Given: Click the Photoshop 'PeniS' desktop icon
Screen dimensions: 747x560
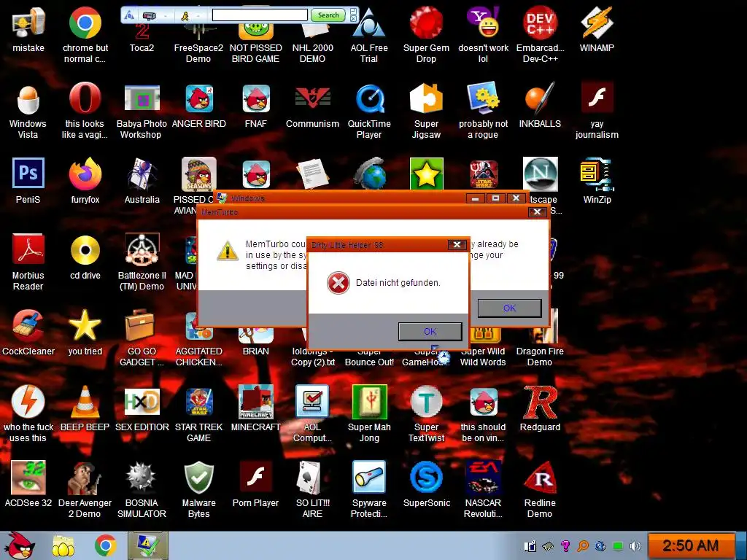Looking at the screenshot, I should click(x=28, y=180).
